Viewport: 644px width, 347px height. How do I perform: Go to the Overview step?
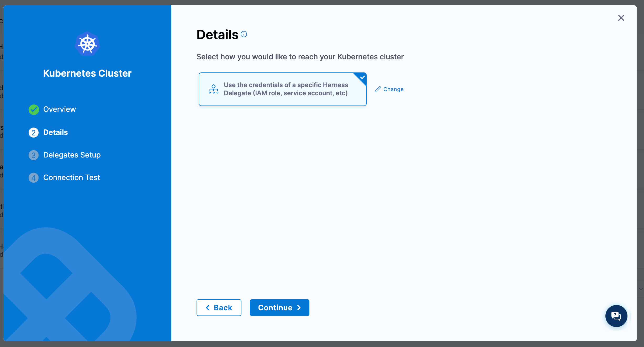click(60, 109)
